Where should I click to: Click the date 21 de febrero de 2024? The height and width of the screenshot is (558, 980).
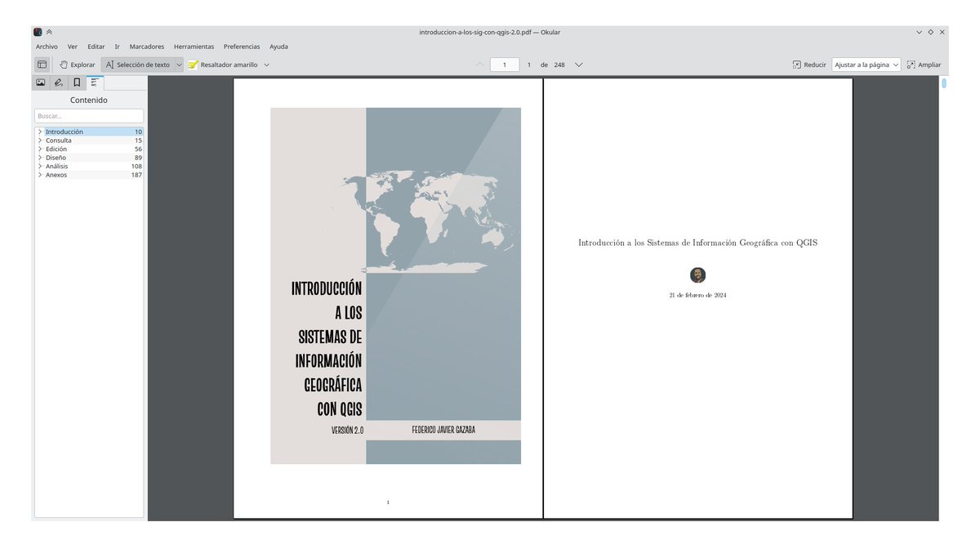point(697,295)
